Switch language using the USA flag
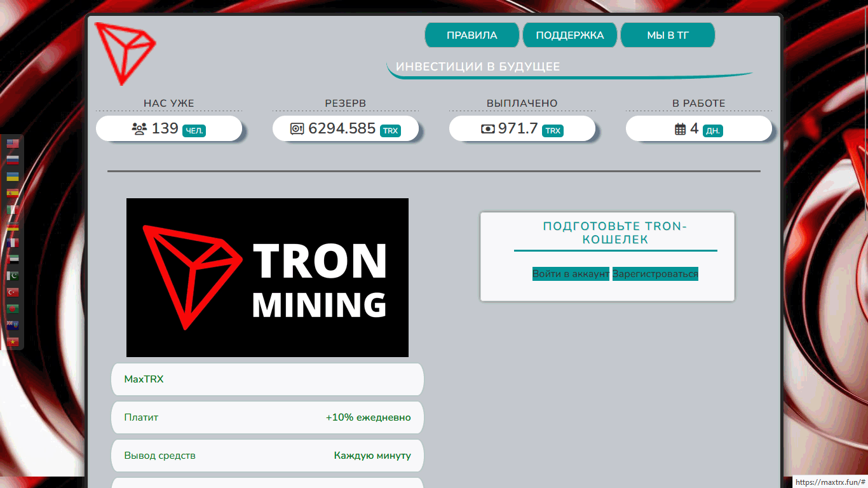This screenshot has width=868, height=488. pyautogui.click(x=13, y=144)
